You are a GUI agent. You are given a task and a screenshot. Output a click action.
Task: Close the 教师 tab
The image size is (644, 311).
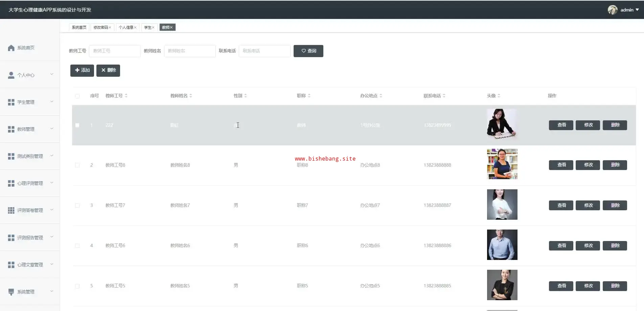(x=171, y=27)
